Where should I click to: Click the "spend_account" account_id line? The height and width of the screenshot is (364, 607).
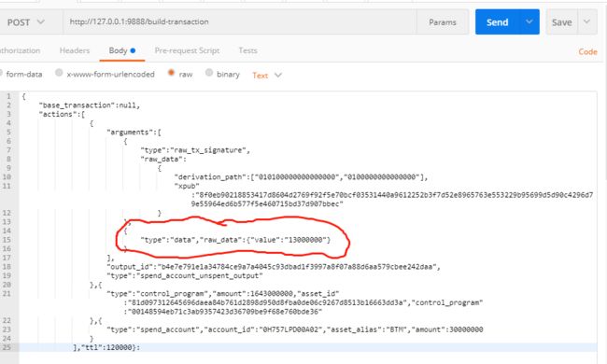[x=294, y=329]
